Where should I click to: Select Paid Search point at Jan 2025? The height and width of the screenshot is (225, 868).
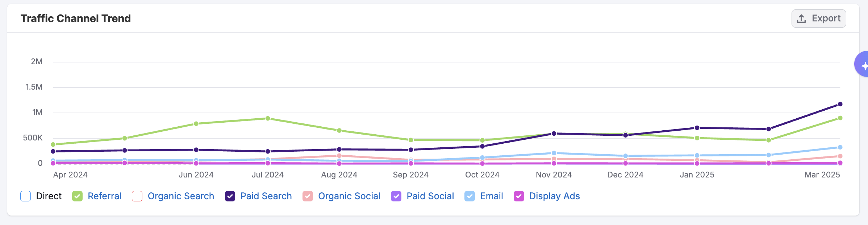(x=697, y=128)
